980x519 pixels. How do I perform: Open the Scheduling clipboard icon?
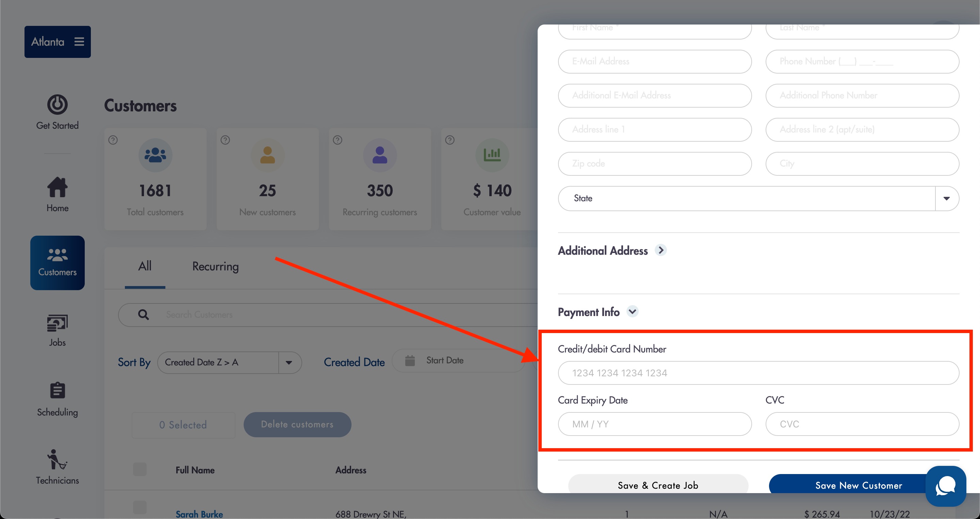[x=58, y=390]
